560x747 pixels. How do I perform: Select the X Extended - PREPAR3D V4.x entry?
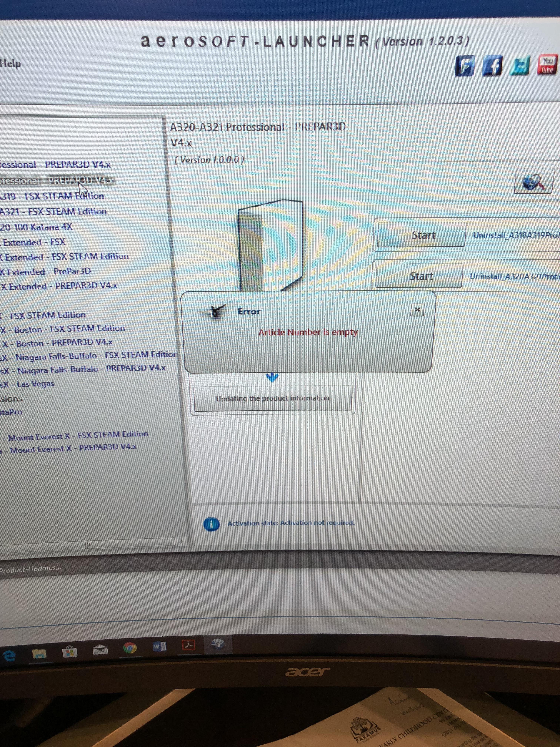[x=59, y=286]
